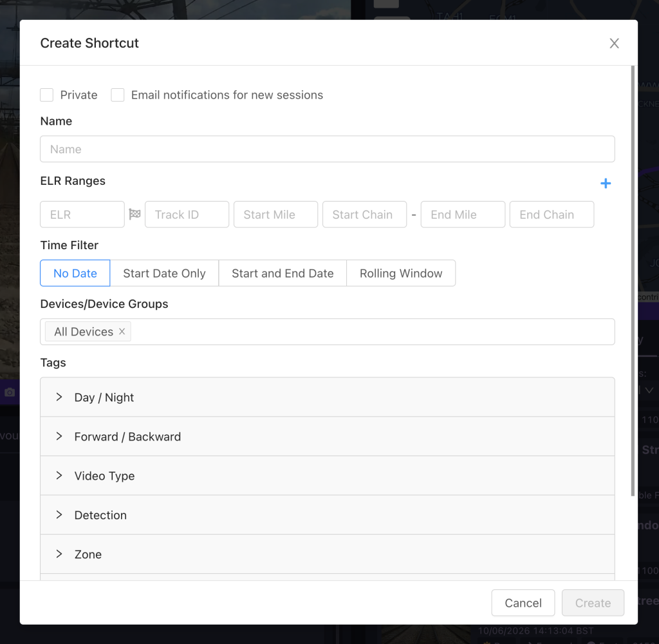Click camera icon in background window
659x644 pixels.
click(10, 392)
